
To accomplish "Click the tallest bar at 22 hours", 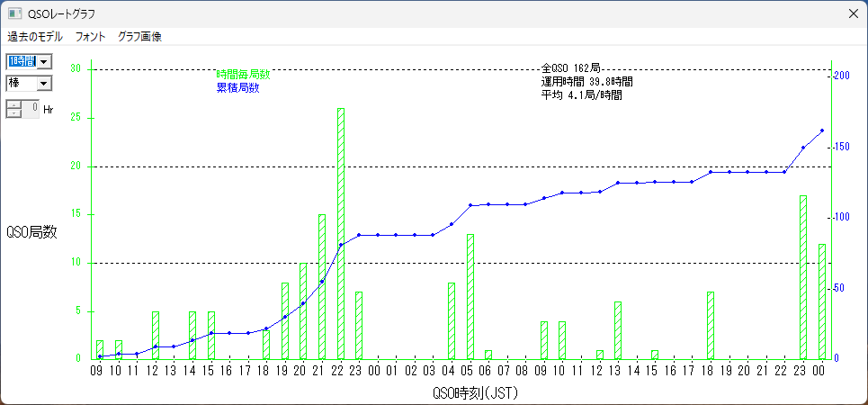I will click(341, 233).
